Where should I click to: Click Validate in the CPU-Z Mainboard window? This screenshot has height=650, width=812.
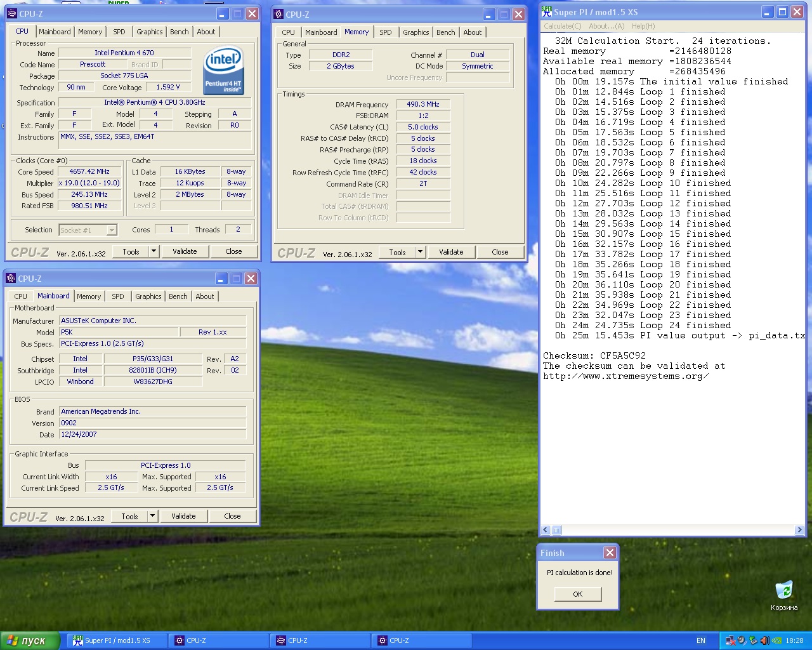[x=183, y=516]
